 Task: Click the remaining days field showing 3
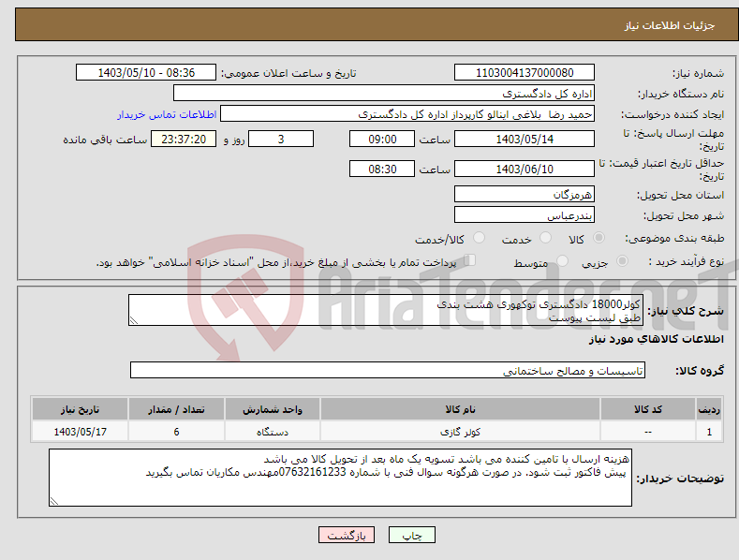[281, 139]
